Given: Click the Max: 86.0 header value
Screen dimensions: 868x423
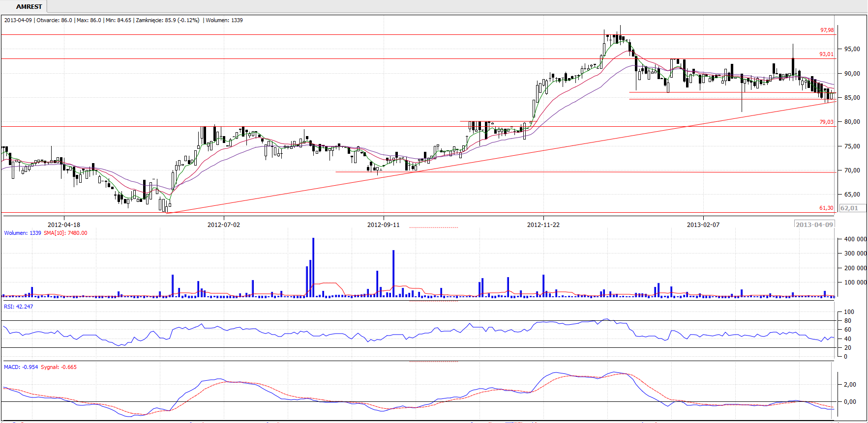Looking at the screenshot, I should click(89, 20).
